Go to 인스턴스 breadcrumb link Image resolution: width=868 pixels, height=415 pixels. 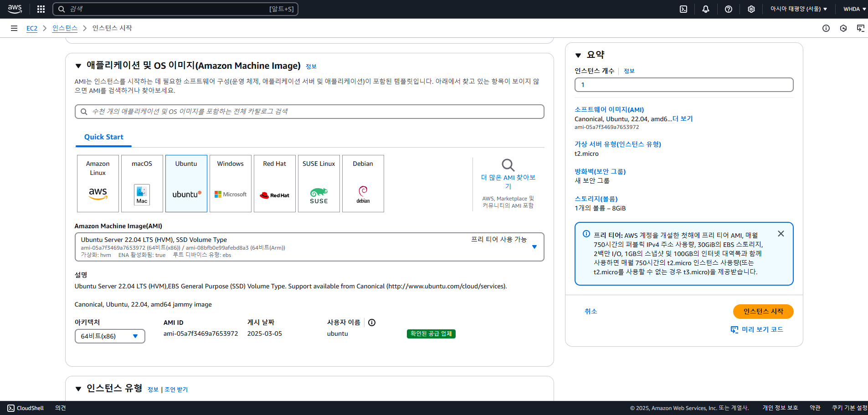pyautogui.click(x=65, y=28)
